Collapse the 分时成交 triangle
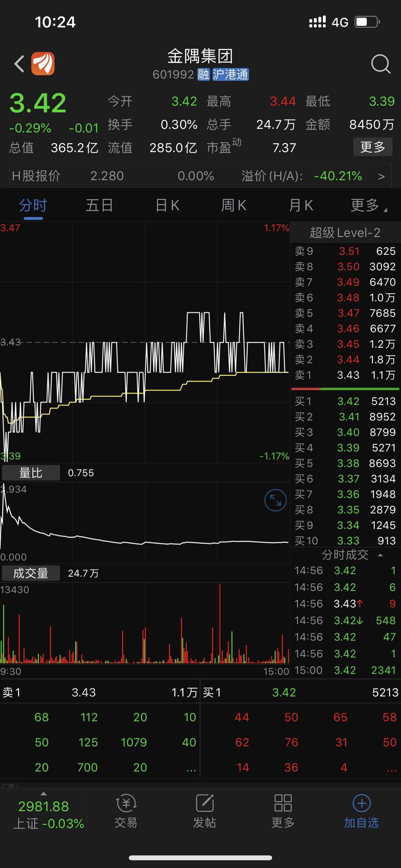401x868 pixels. click(380, 555)
